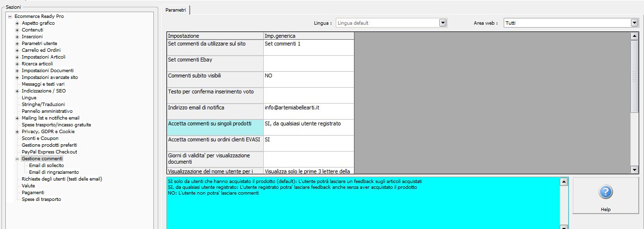The height and width of the screenshot is (229, 644).
Task: Expand the Aspetto grafico tree node
Action: click(x=17, y=23)
